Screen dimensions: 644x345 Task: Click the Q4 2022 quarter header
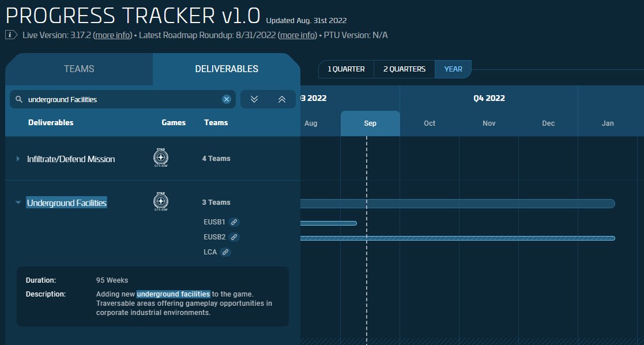489,98
